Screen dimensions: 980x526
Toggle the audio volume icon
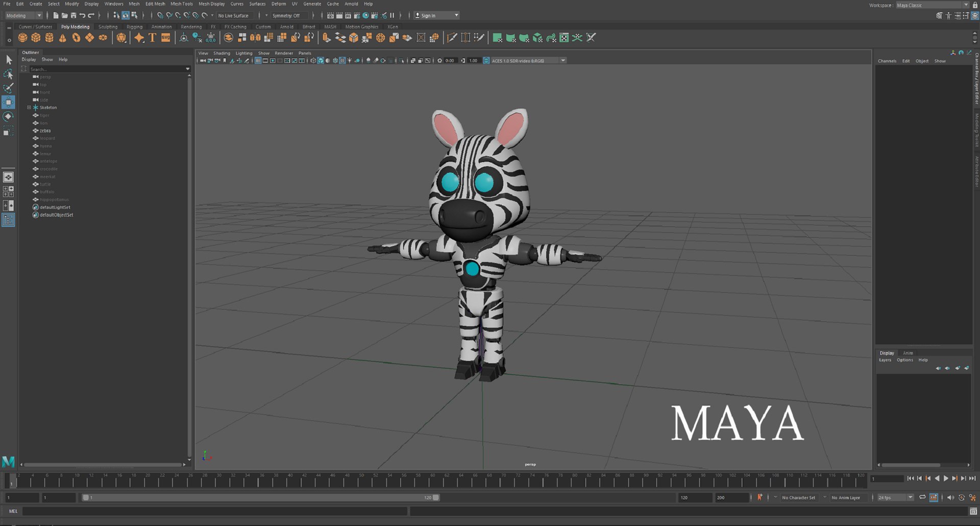(x=950, y=497)
